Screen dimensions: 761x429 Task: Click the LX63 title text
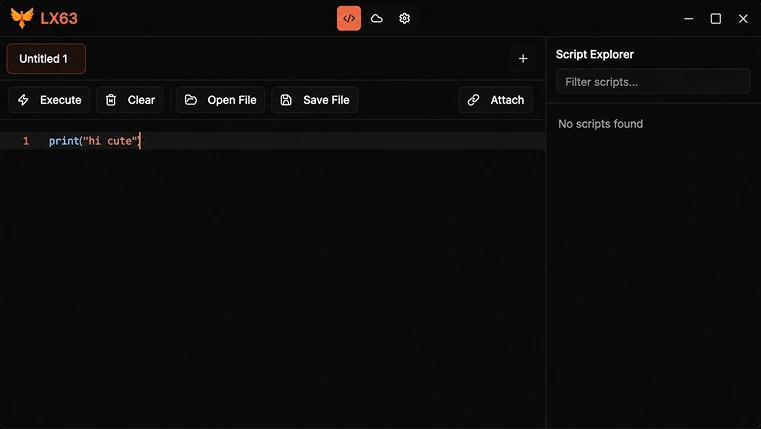(59, 18)
